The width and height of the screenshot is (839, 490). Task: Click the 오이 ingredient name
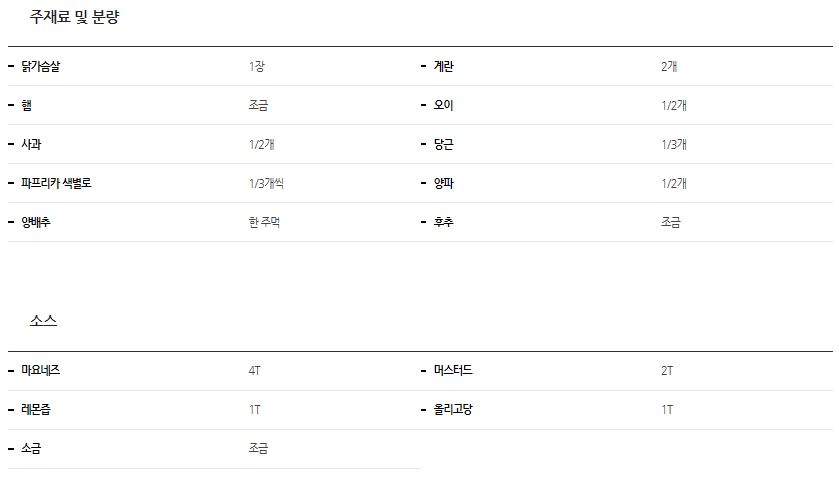(x=444, y=105)
